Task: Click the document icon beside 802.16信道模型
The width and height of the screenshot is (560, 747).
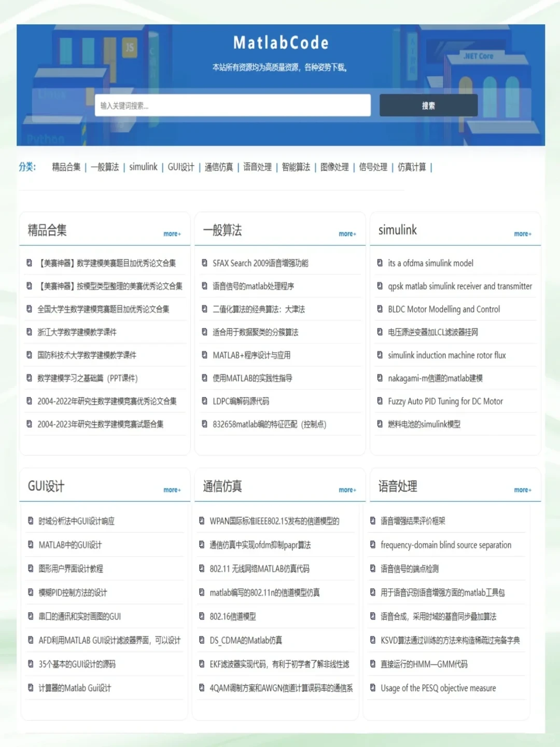Action: pyautogui.click(x=201, y=616)
